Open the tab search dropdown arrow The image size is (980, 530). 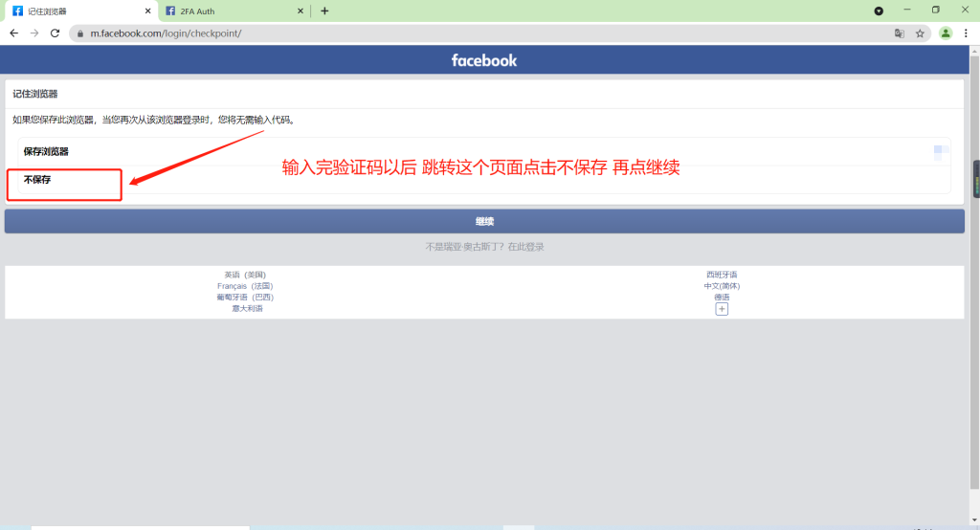tap(879, 11)
